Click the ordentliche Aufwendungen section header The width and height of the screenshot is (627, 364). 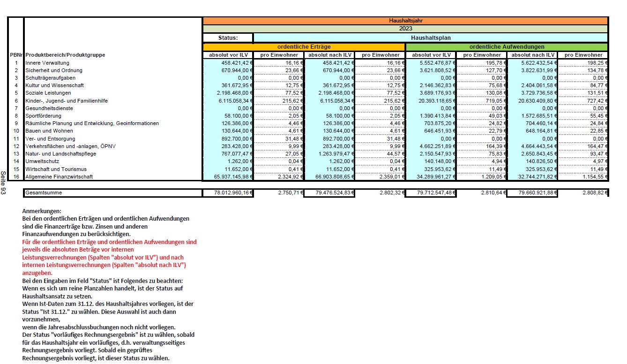click(x=507, y=47)
